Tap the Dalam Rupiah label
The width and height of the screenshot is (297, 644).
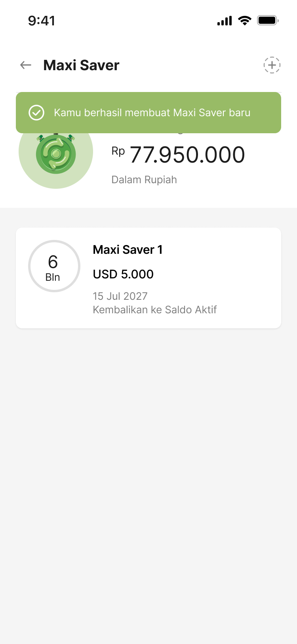(x=144, y=180)
